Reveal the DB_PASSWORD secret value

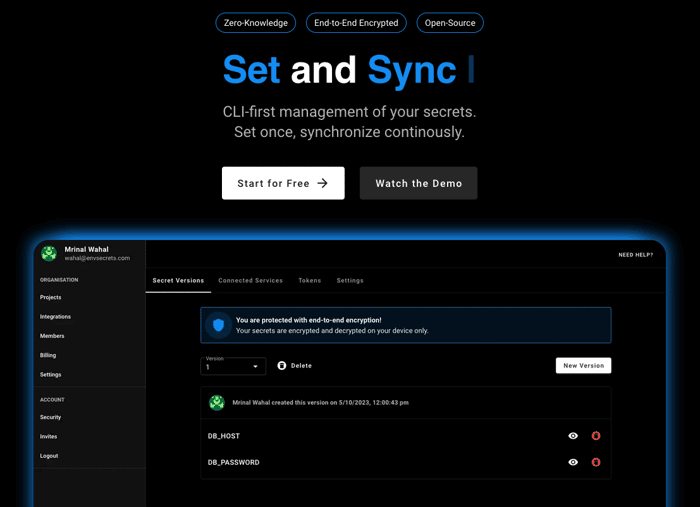click(x=573, y=462)
